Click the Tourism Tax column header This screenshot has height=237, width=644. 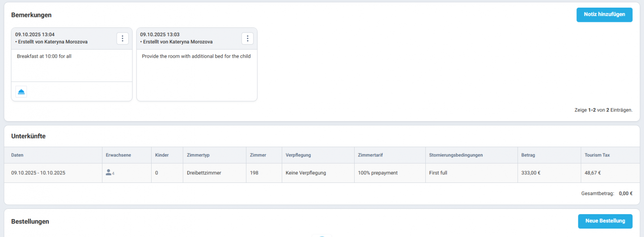[x=597, y=155]
